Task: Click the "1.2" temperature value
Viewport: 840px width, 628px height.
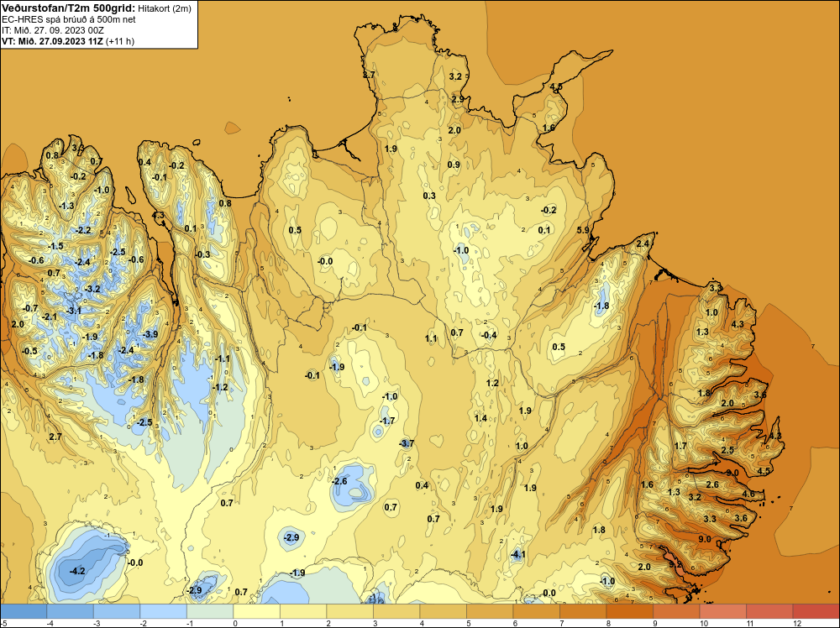Action: (x=492, y=383)
